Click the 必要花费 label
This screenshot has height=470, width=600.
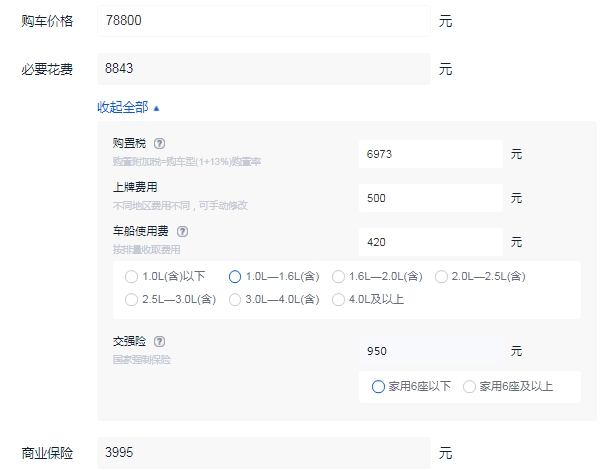click(x=47, y=69)
